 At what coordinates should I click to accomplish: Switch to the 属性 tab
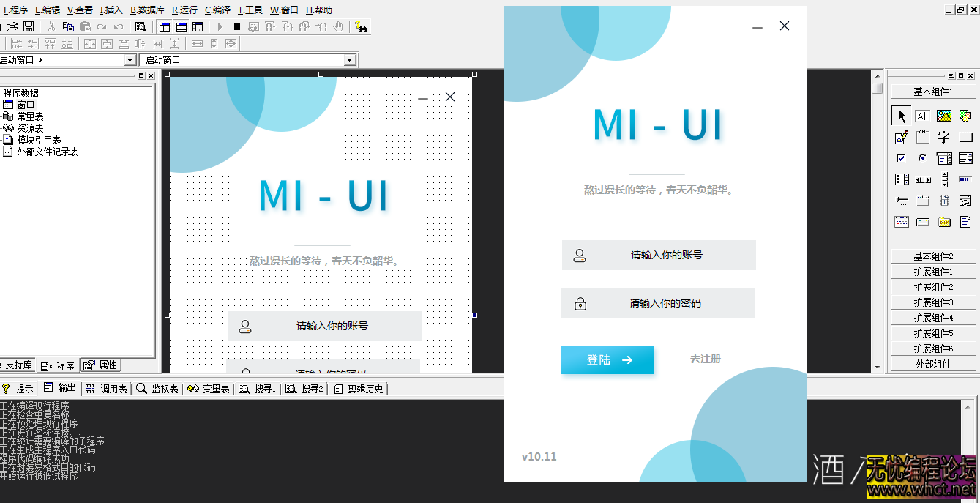[x=101, y=365]
